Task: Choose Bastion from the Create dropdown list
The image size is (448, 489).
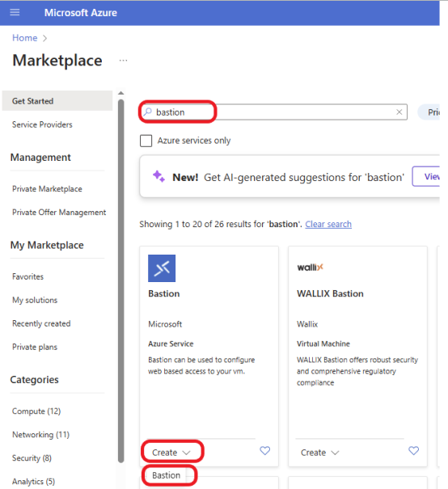Action: tap(166, 475)
